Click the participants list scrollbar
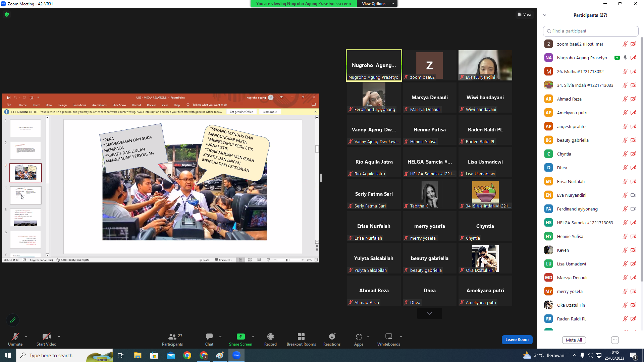 pos(642,159)
